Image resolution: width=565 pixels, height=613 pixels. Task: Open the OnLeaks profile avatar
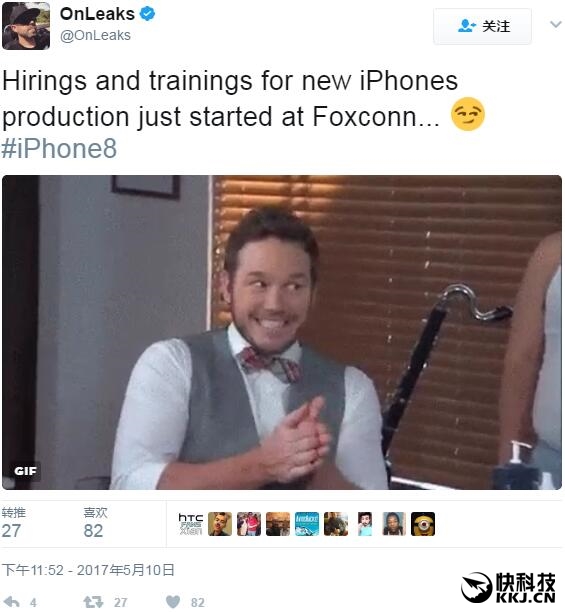[x=26, y=26]
